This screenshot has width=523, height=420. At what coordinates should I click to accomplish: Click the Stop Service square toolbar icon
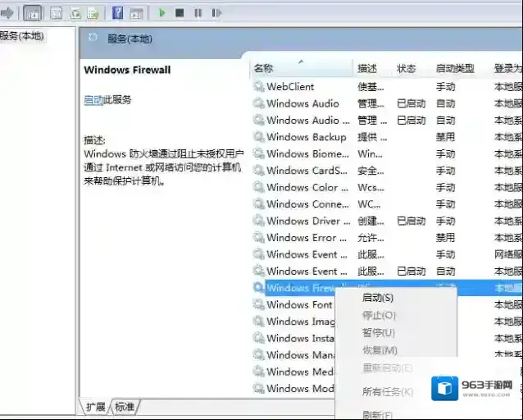click(180, 13)
